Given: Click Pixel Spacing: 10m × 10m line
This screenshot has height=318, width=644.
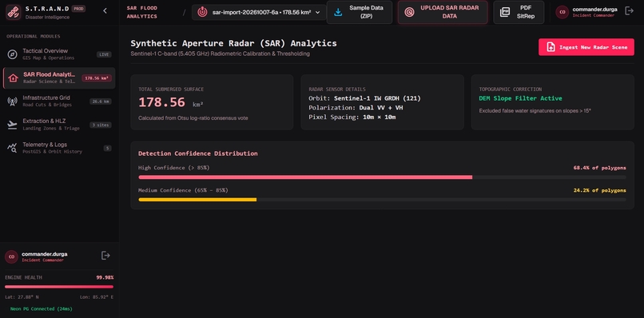Looking at the screenshot, I should pos(352,117).
